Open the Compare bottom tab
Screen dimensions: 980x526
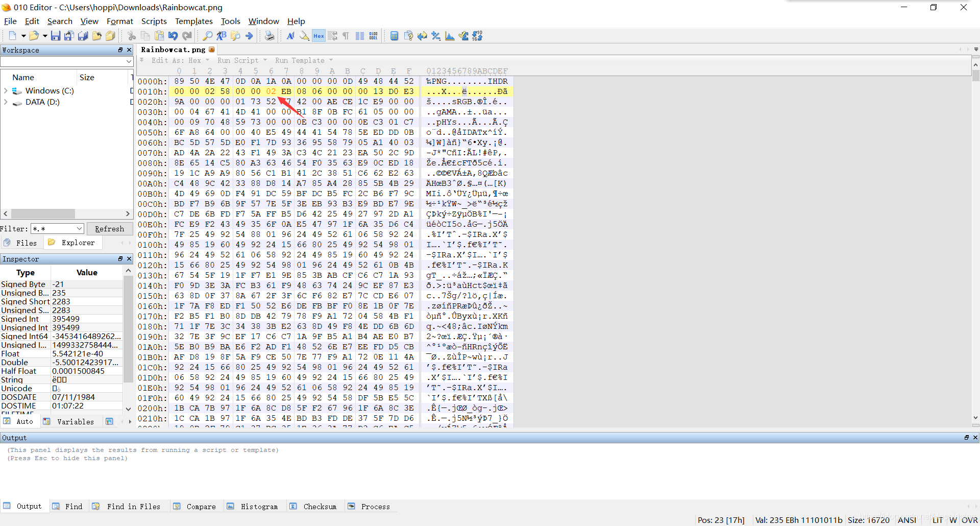click(195, 507)
